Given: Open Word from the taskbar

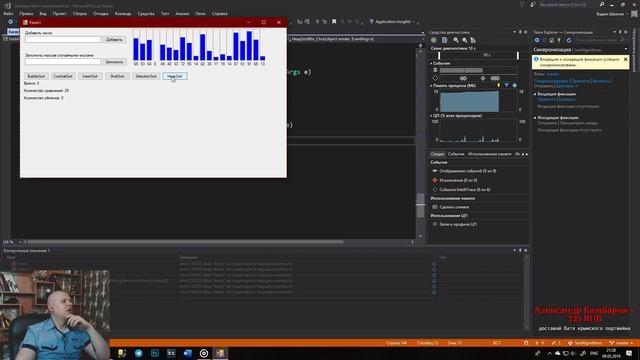Looking at the screenshot, I should point(187,353).
